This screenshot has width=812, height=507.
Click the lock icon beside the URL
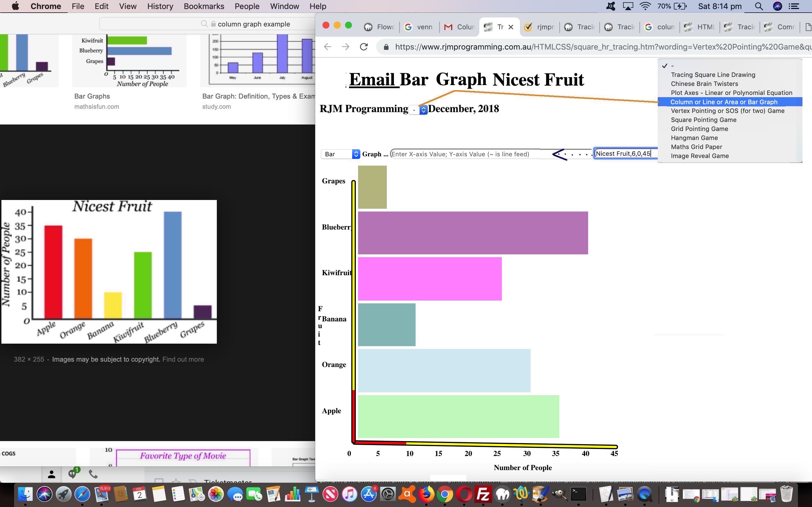tap(386, 47)
